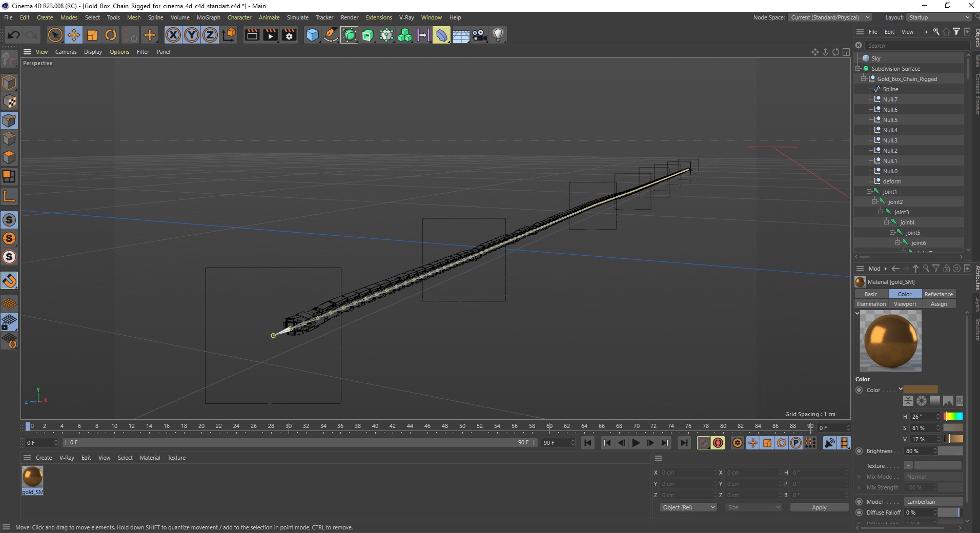Open the Layout Startup dropdown
Screen dimensions: 980x533
(x=939, y=17)
